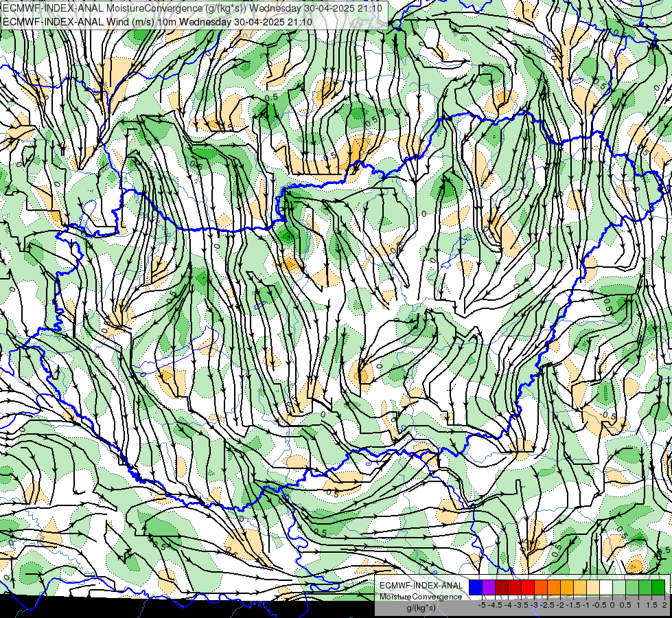Click the legend tick label 2
This screenshot has height=618, width=672.
pos(664,605)
